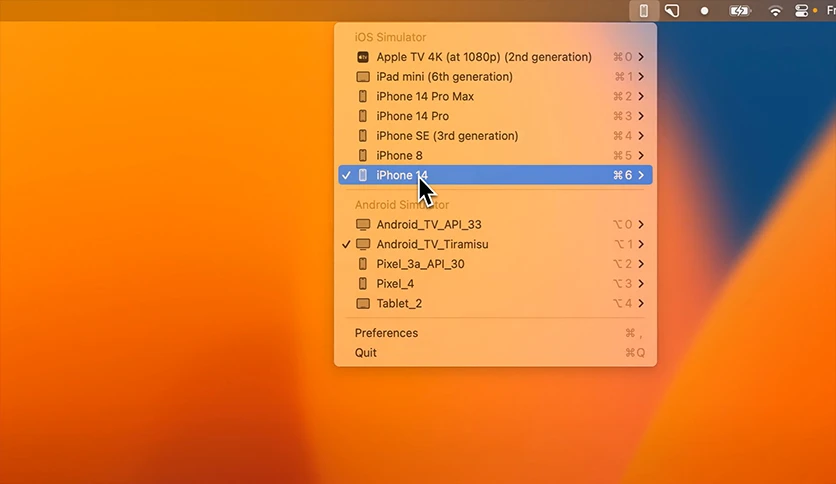Screen dimensions: 836x484
Task: Click the ⌘0 shortcut label on Apple TV row
Action: 622,57
